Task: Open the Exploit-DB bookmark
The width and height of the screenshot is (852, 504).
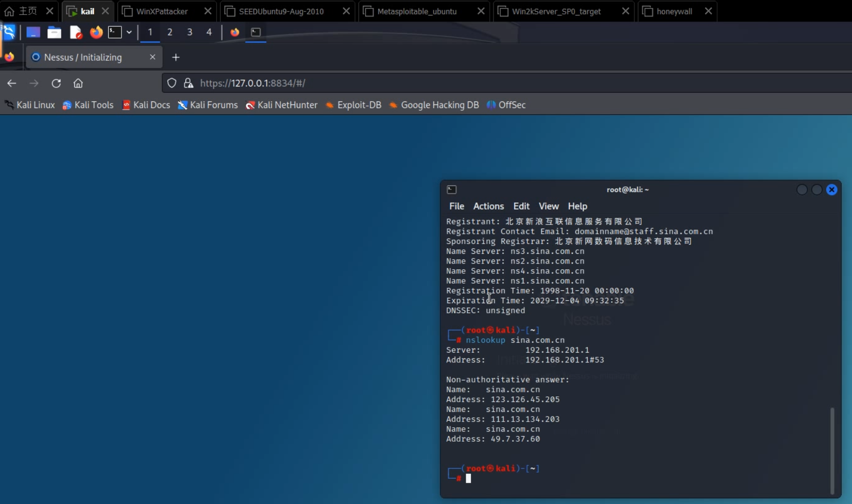Action: [x=353, y=105]
